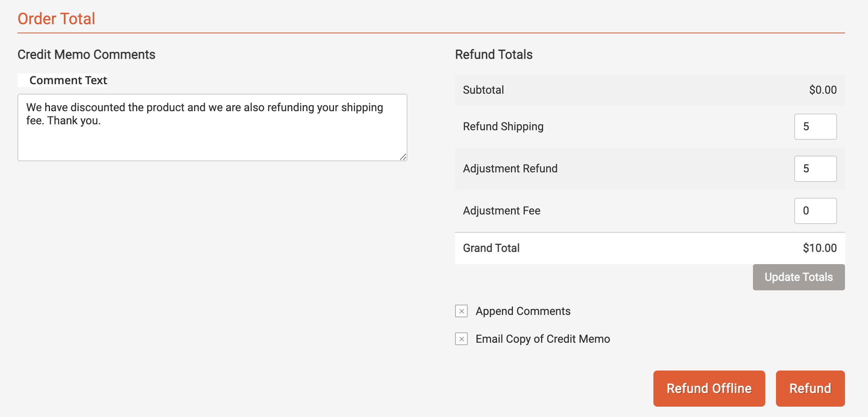
Task: Select the Comment Text label
Action: coord(68,80)
